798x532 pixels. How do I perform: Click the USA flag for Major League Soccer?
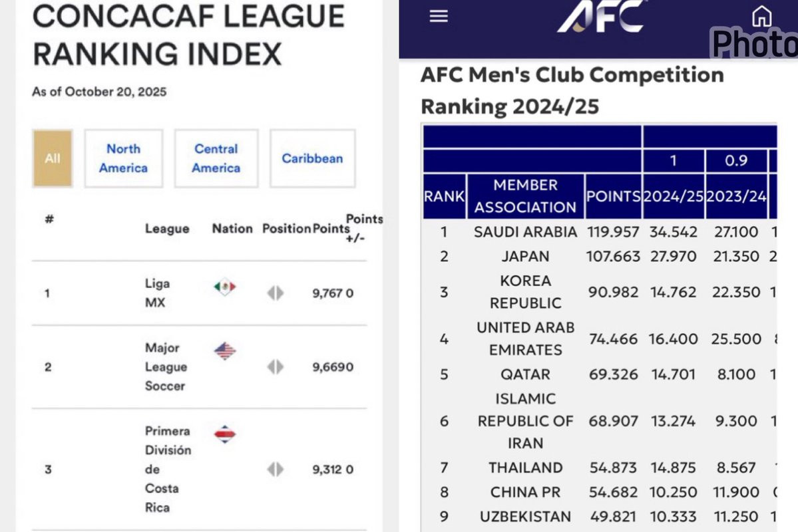pyautogui.click(x=224, y=351)
